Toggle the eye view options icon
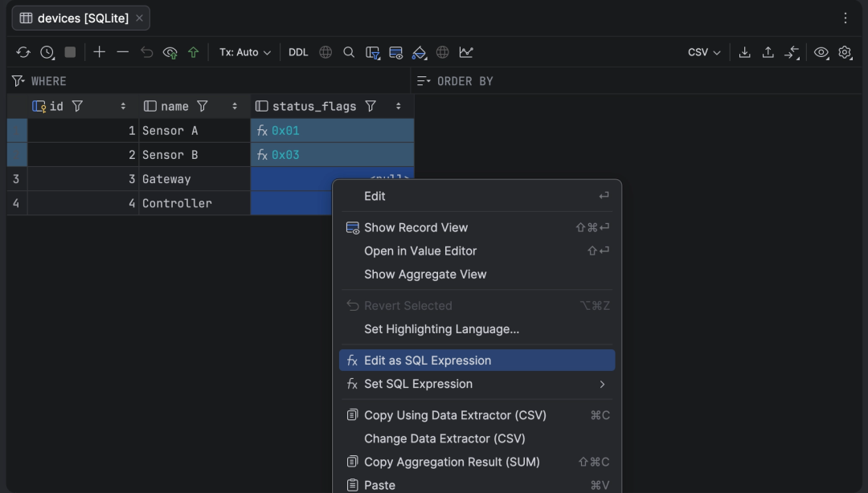 [x=821, y=52]
